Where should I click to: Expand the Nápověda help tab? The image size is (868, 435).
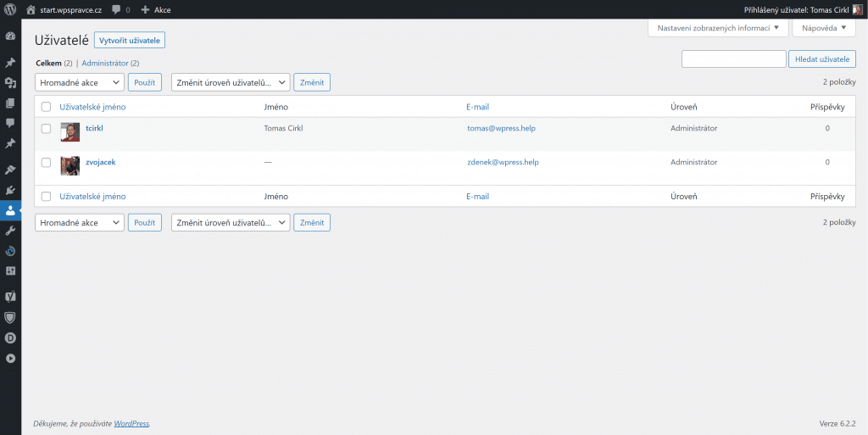824,28
